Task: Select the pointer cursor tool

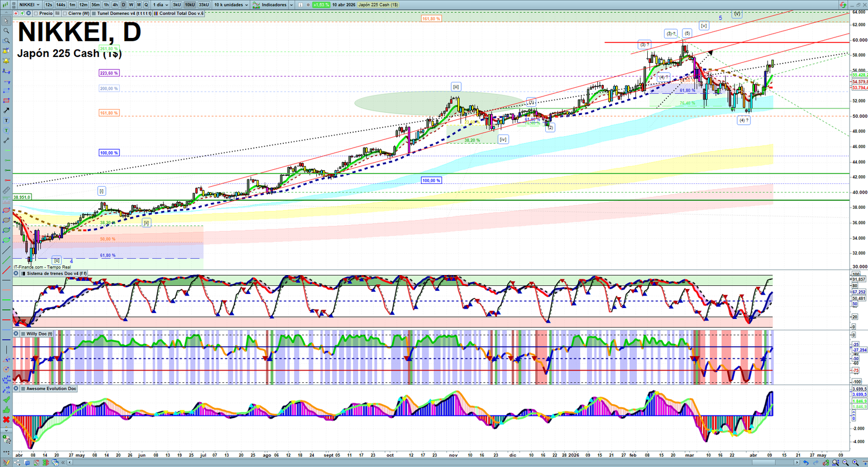Action: coord(6,21)
